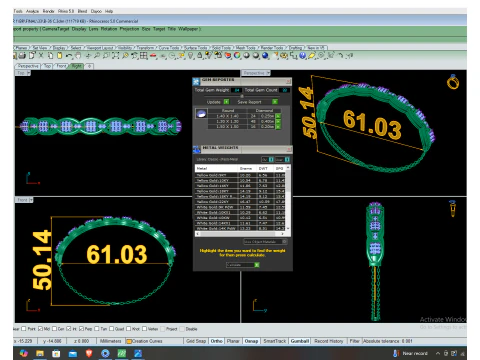Click the Print icon in main toolbar
The image size is (480, 360).
coord(22,56)
